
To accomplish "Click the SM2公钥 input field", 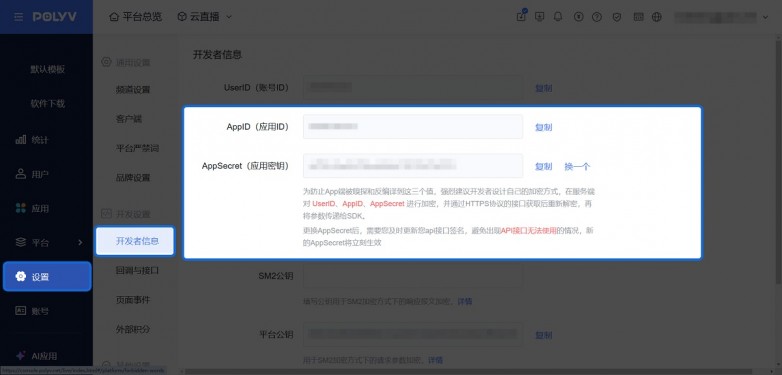I will (413, 276).
